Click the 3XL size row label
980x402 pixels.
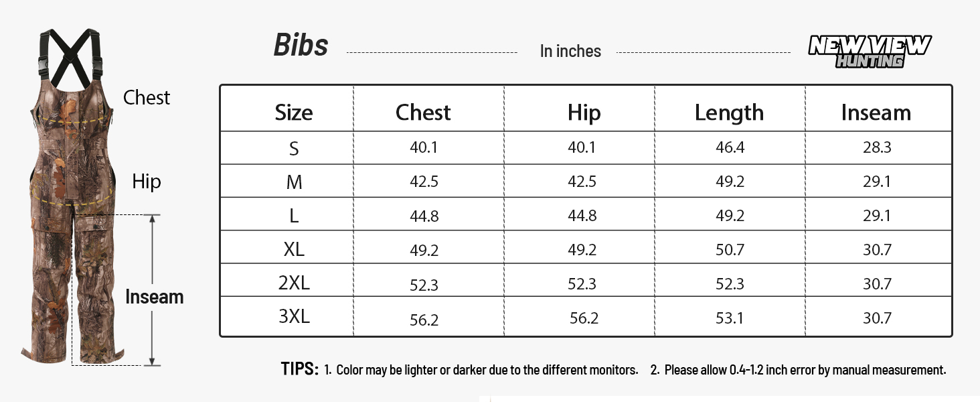(294, 316)
